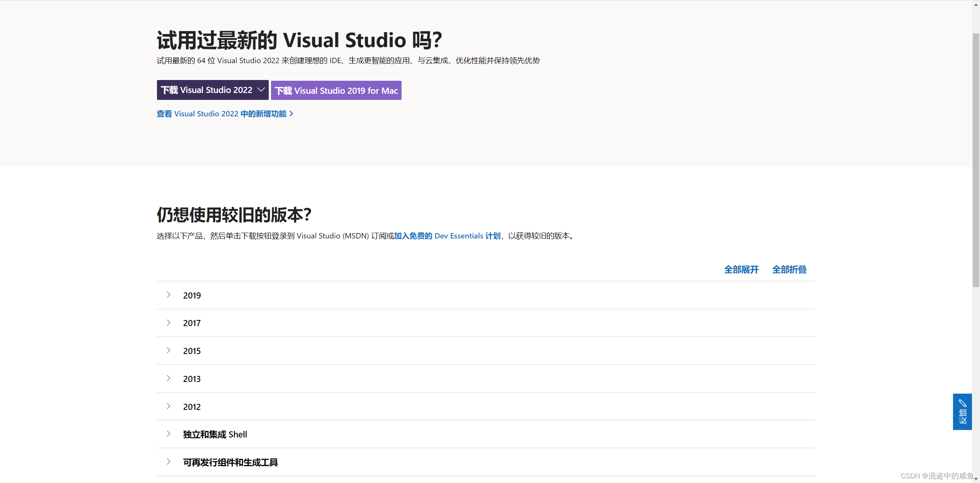Viewport: 980px width, 483px height.
Task: Expand the 2013 section chevron
Action: (x=168, y=378)
